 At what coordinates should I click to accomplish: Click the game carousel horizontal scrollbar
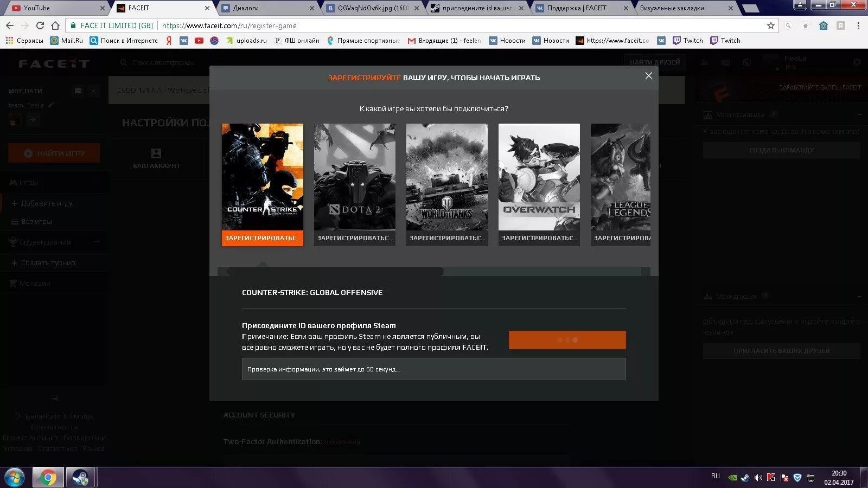335,271
